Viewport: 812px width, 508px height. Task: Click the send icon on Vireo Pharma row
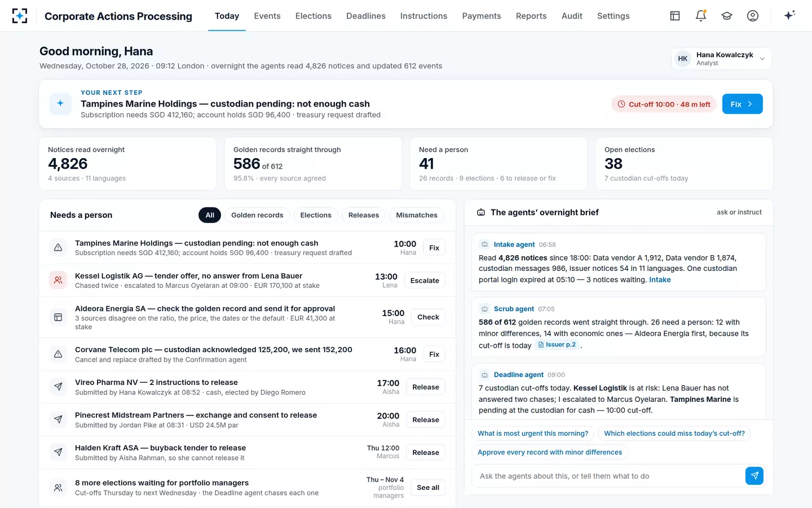58,387
